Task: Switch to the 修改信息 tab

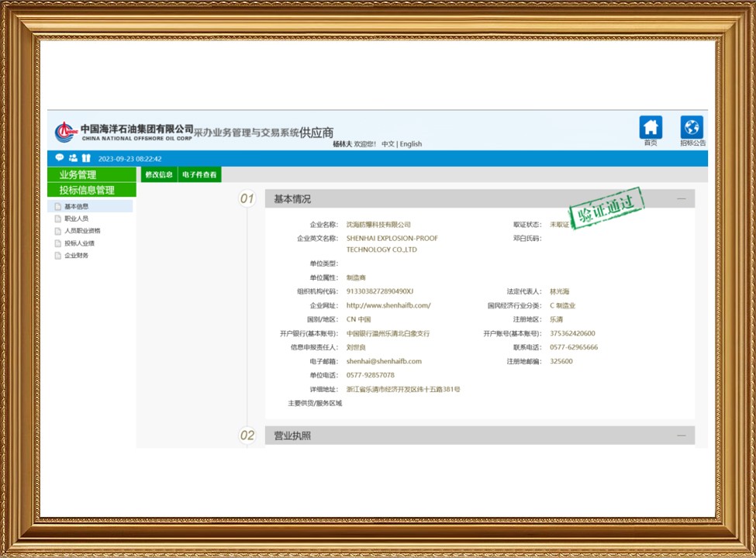Action: [x=159, y=175]
